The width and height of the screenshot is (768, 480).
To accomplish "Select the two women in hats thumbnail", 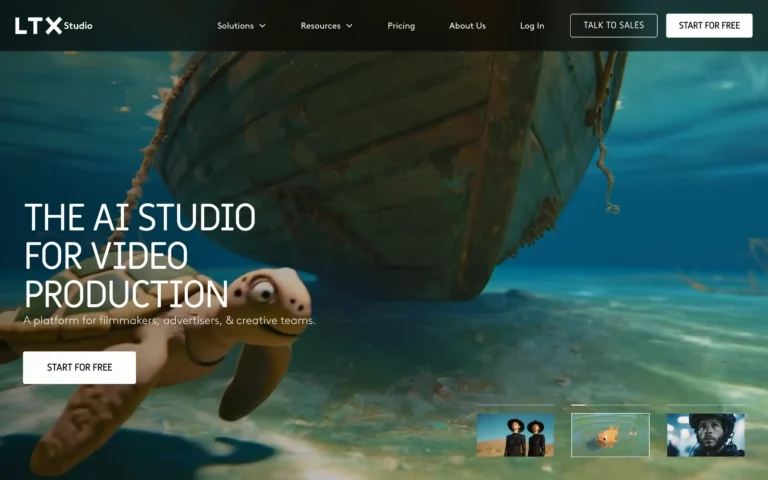I will pos(515,435).
